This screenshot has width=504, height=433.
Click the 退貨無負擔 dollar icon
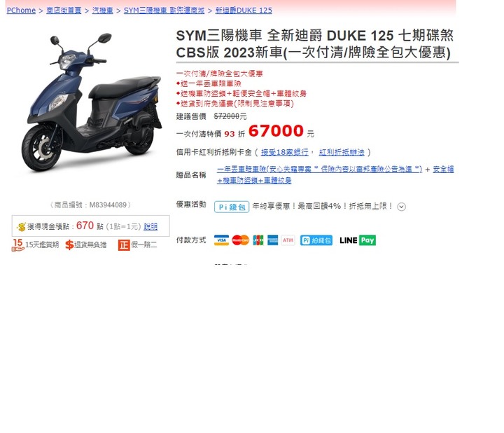point(69,245)
